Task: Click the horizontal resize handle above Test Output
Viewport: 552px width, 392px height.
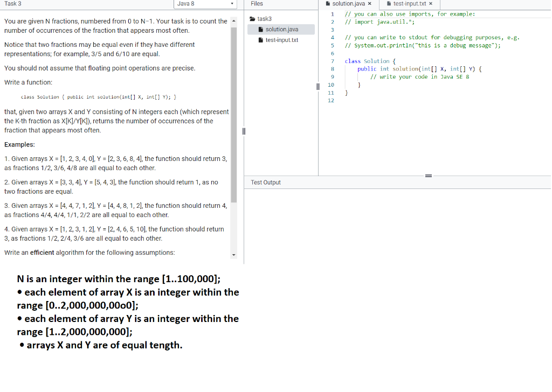Action: click(x=428, y=175)
